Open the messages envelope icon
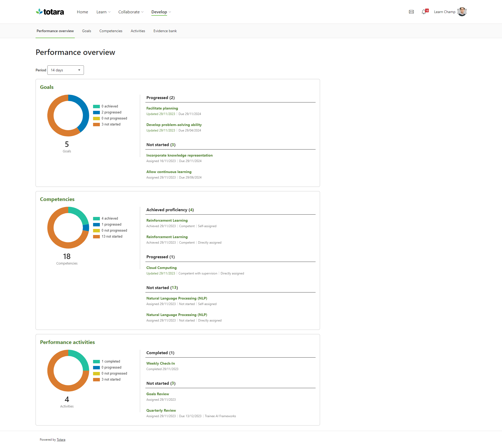This screenshot has height=448, width=502. pos(411,12)
